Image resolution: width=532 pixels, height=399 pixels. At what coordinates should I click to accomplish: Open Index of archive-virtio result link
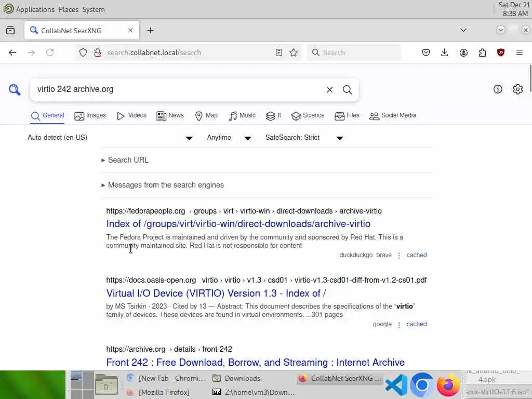(x=238, y=224)
